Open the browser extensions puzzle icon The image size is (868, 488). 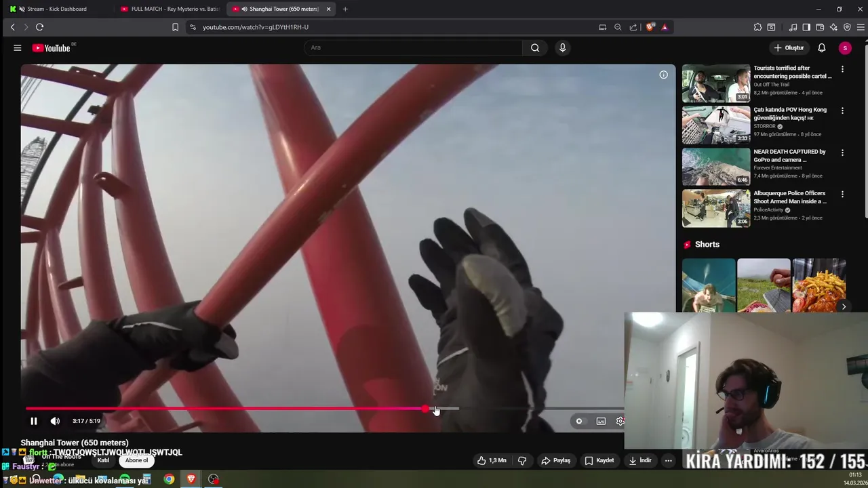pos(757,27)
